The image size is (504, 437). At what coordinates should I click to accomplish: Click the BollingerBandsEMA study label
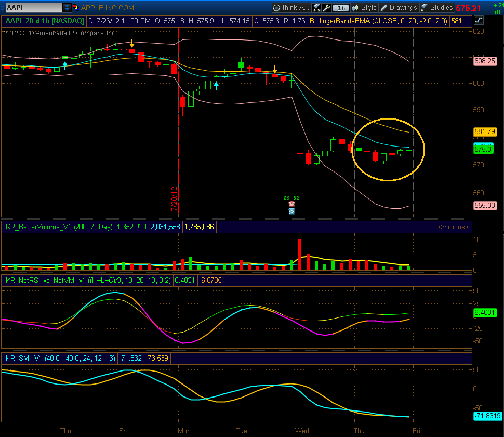[378, 21]
